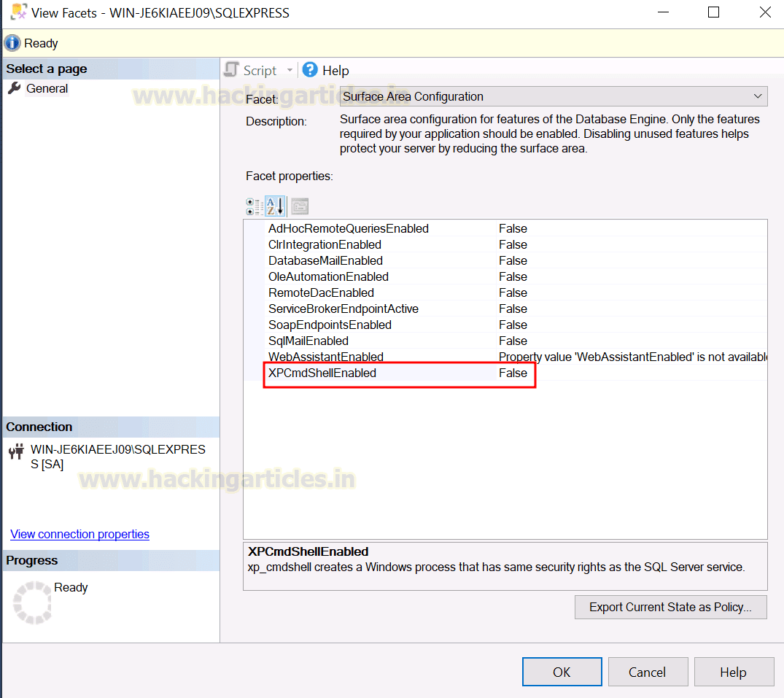The image size is (784, 698).
Task: Select the AdHocRemoteQueriesEnabled property
Action: point(349,228)
